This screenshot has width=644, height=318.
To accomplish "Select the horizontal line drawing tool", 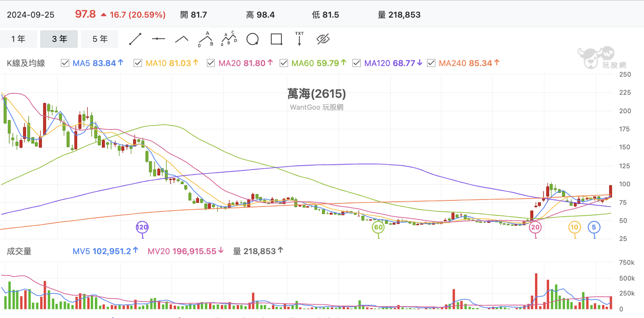I will [158, 39].
